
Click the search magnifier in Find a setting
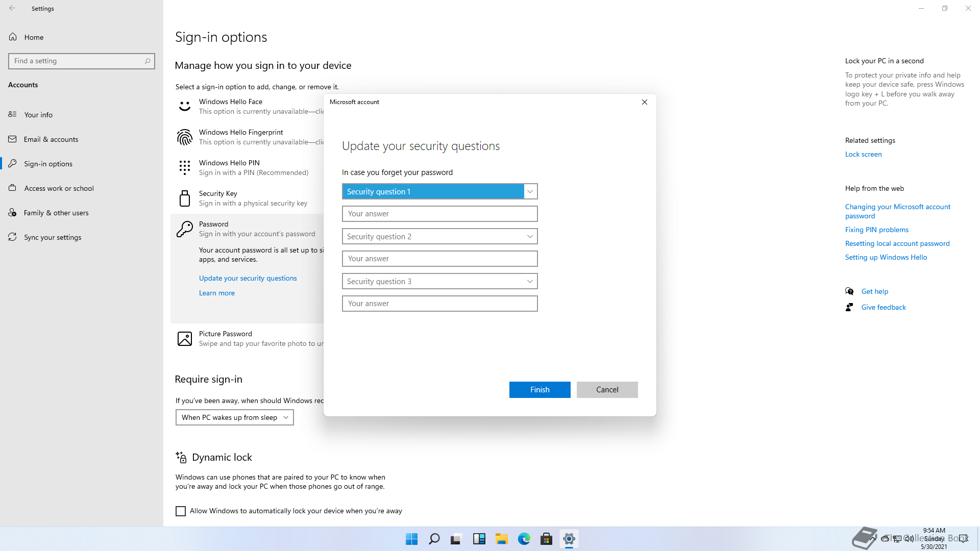click(x=148, y=61)
